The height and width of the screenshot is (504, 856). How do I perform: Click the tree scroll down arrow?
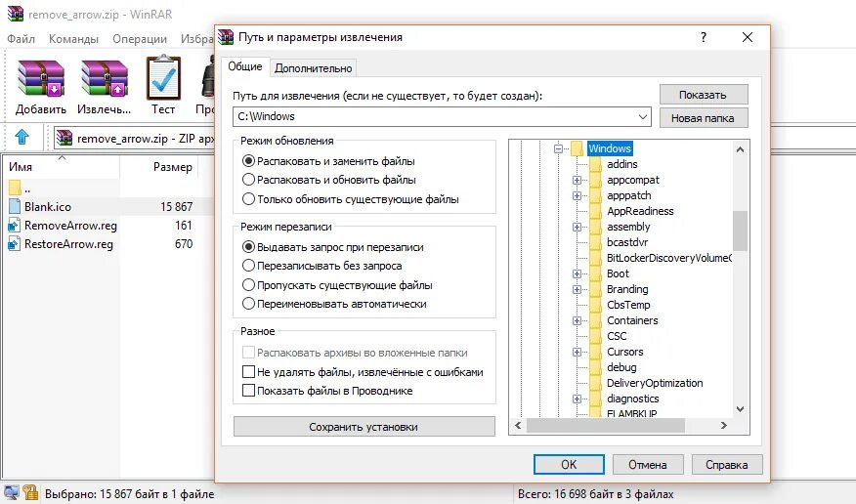point(741,409)
